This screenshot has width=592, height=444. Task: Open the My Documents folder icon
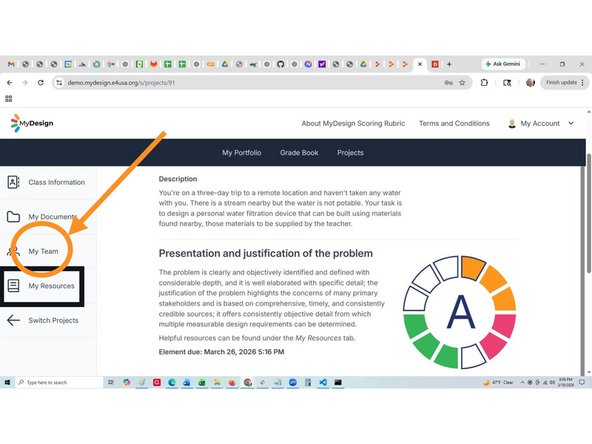(x=13, y=217)
